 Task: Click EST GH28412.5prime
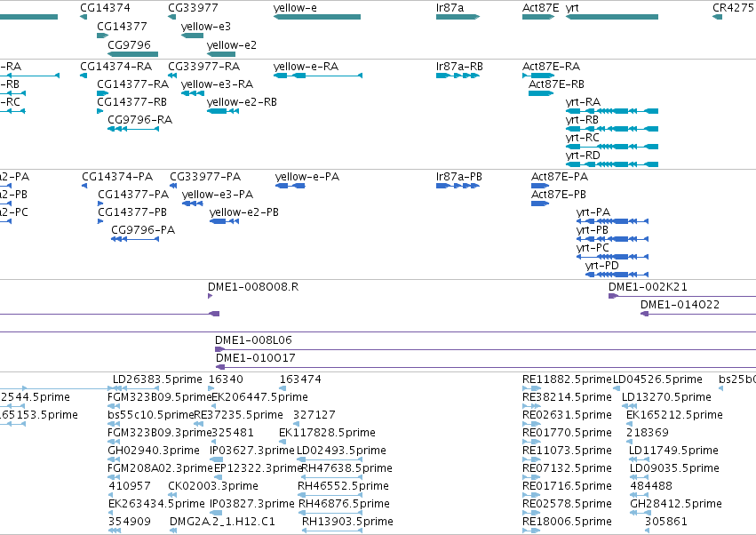click(x=675, y=504)
